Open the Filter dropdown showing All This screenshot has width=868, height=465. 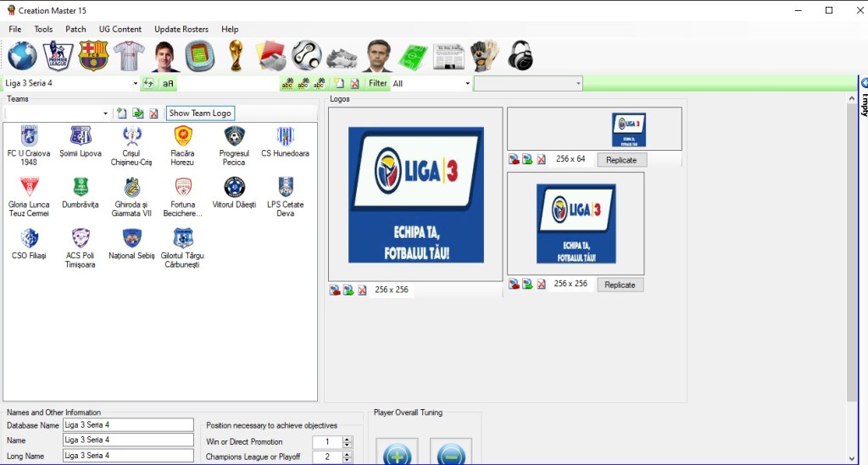tap(467, 84)
